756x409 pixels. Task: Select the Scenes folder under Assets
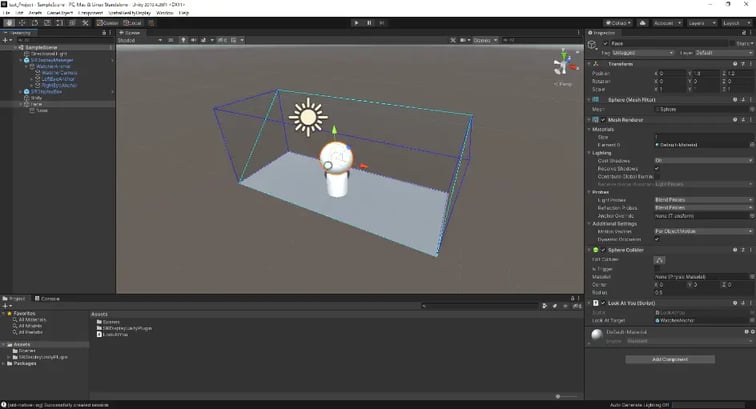pyautogui.click(x=22, y=351)
